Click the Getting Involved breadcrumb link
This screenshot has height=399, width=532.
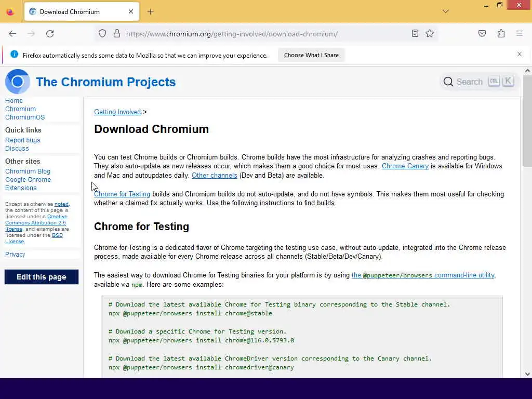(117, 112)
